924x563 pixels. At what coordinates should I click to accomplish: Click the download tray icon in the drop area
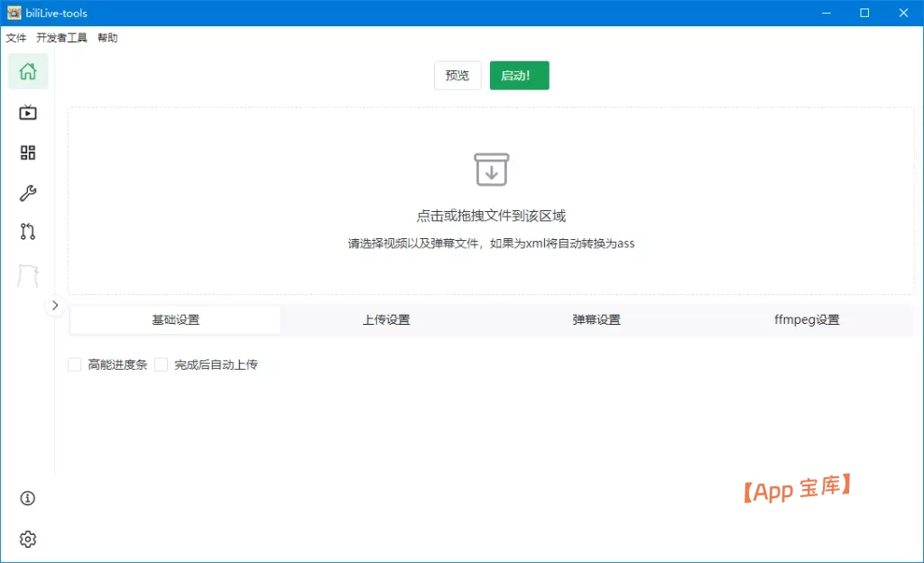[x=491, y=168]
